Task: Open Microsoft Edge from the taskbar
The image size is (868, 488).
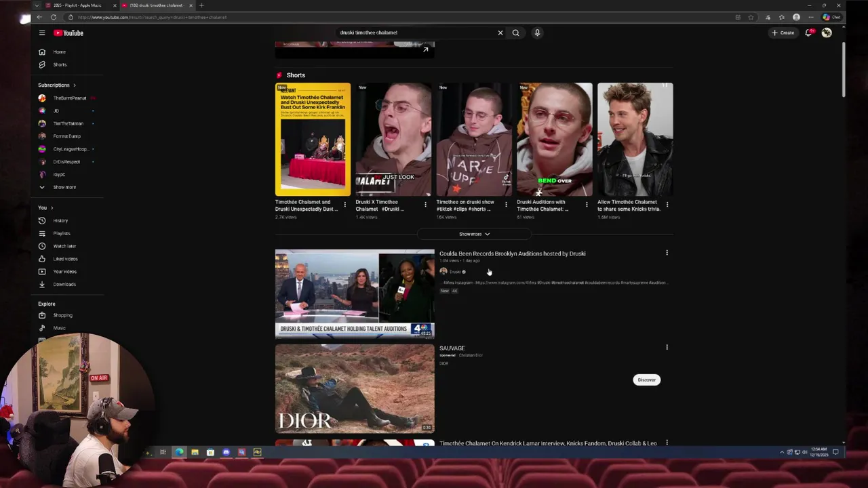Action: [x=179, y=452]
